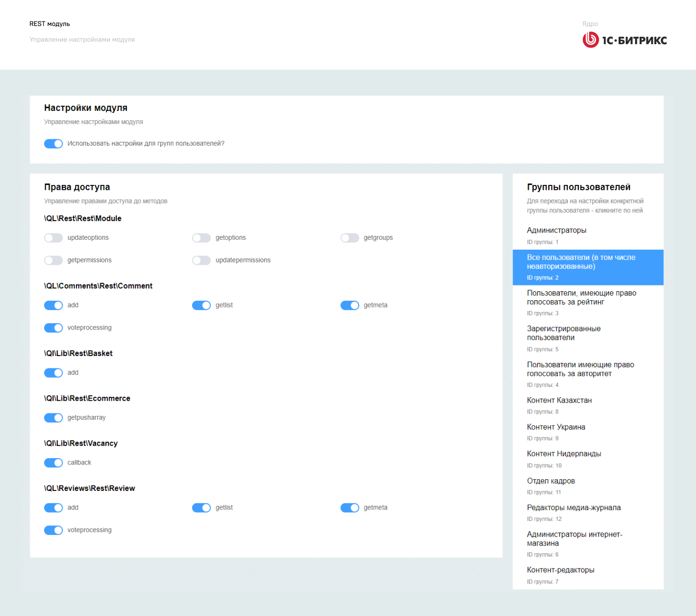Select the Администраторы user group
The width and height of the screenshot is (696, 616).
pos(556,231)
